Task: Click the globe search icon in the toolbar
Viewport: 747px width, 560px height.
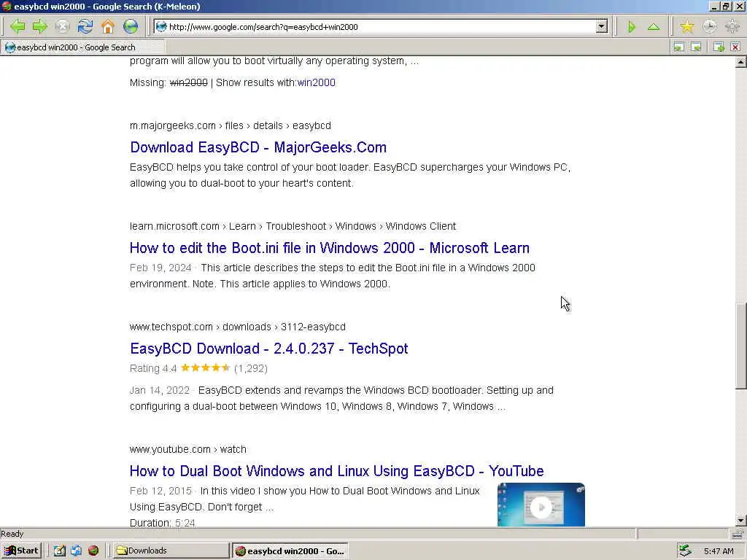Action: click(131, 27)
